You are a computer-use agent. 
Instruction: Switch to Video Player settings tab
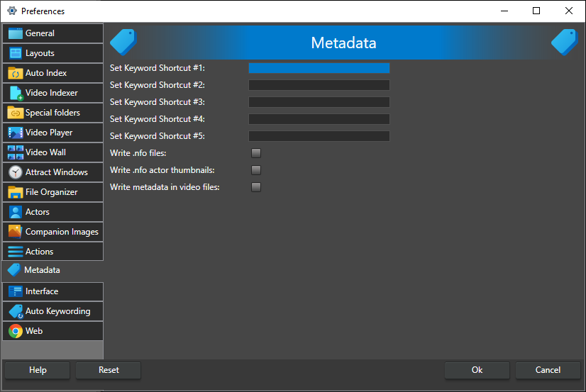click(x=52, y=133)
